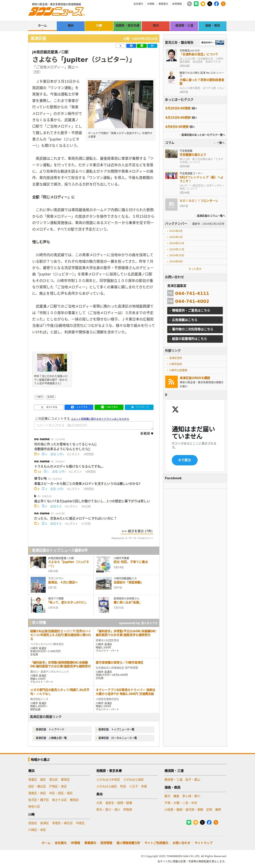This screenshot has width=255, height=868.
Task: Click the B! ブックマーク button
Action: pyautogui.click(x=139, y=407)
